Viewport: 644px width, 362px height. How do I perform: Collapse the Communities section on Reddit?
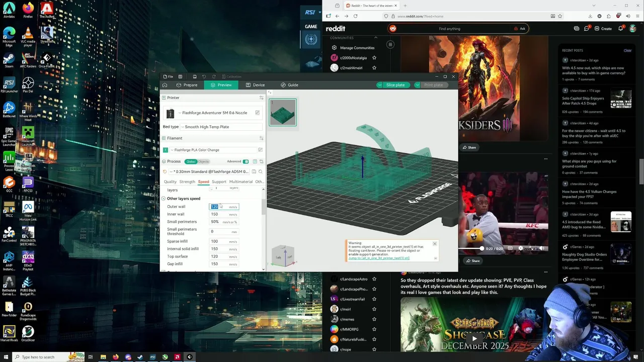[x=375, y=38]
